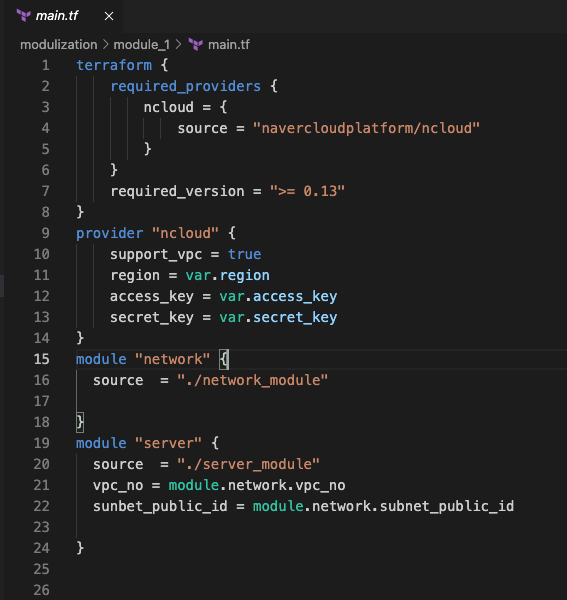Click highlighted opening brace on line 15

coord(224,359)
